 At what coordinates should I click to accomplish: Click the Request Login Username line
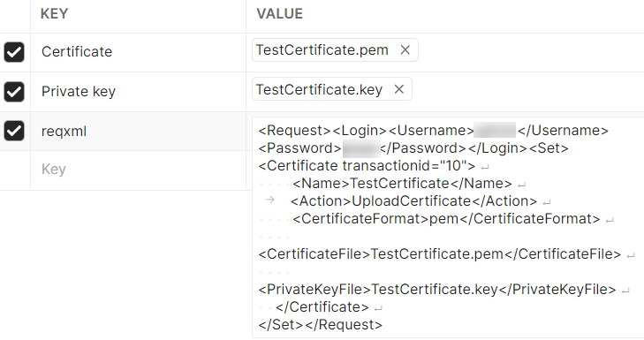433,131
